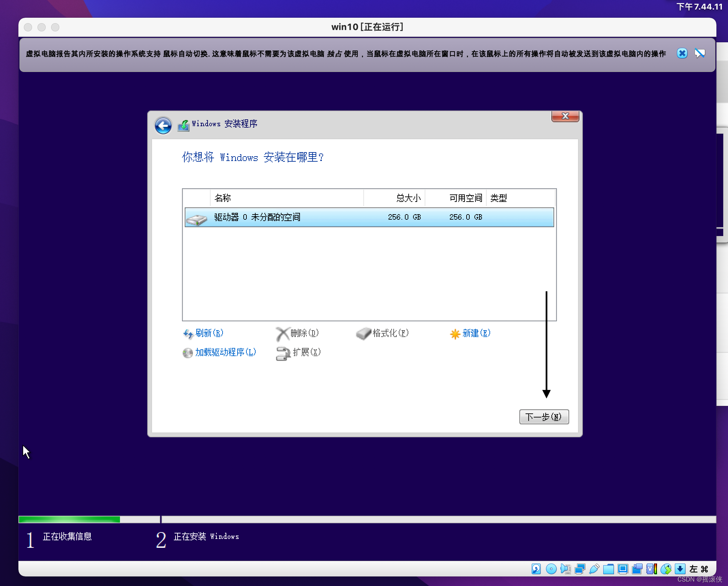Click the New (新建) starburst icon
This screenshot has height=586, width=728.
[455, 334]
